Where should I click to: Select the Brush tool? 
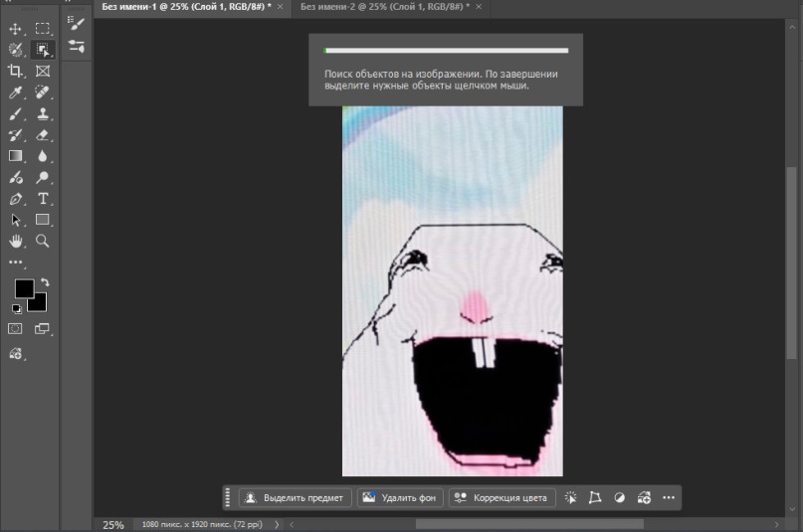(15, 113)
